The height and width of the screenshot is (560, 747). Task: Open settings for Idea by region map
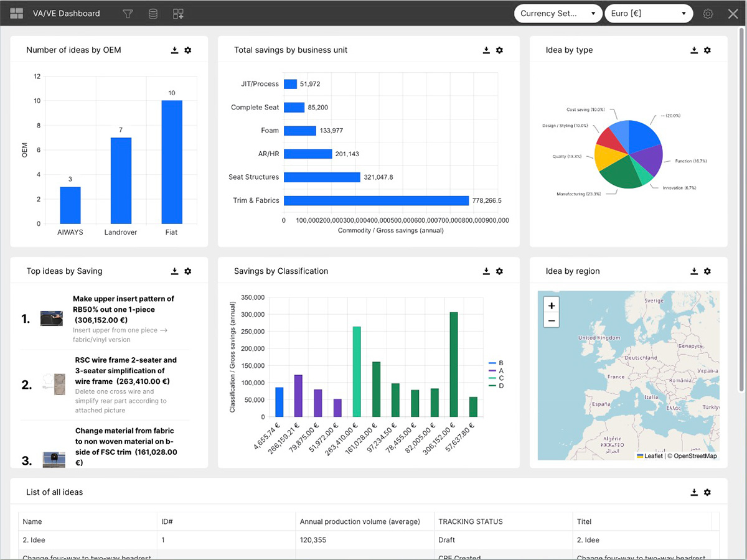click(x=707, y=271)
